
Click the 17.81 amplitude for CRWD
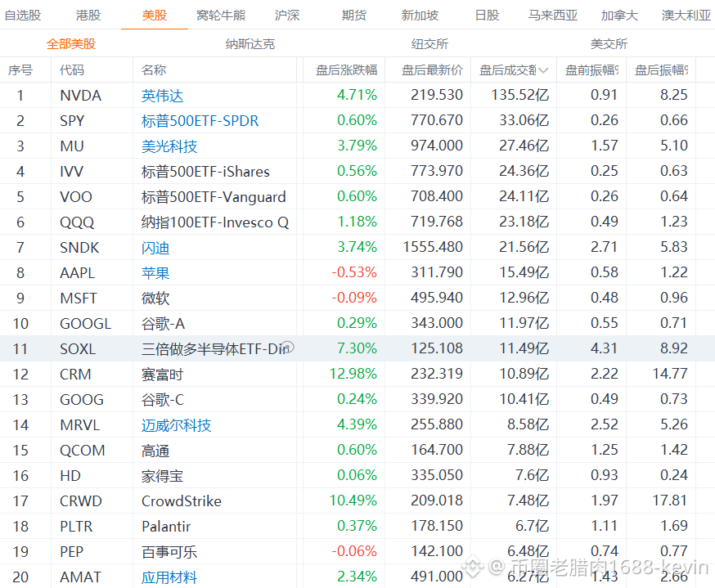pyautogui.click(x=670, y=500)
